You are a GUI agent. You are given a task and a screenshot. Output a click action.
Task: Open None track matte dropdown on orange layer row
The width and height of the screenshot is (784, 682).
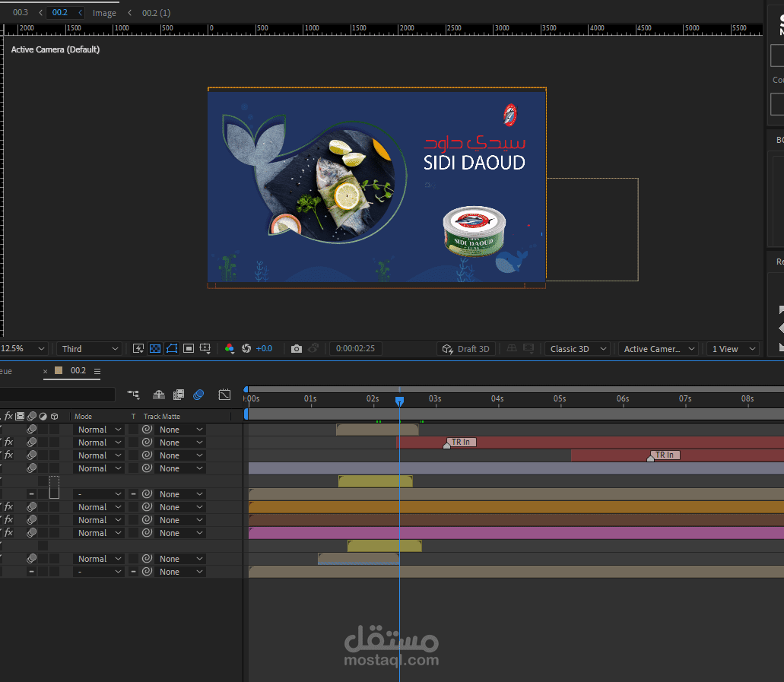click(x=180, y=507)
